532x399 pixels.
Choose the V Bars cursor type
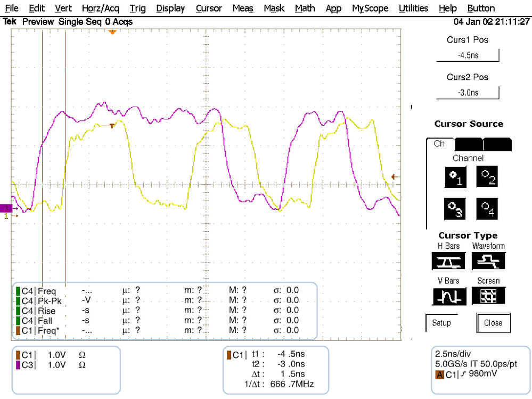click(449, 296)
